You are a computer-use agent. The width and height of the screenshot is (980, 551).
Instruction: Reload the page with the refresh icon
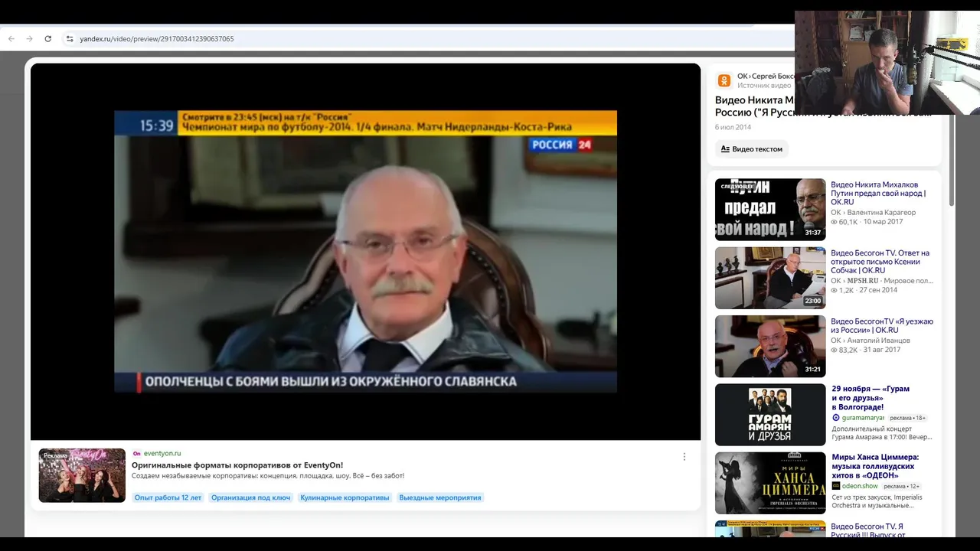[47, 39]
